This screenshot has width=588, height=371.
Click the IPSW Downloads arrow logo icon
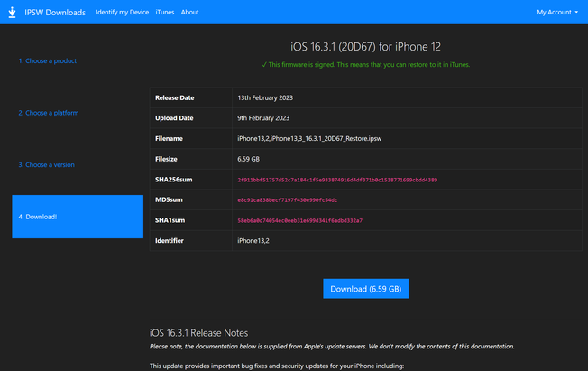[14, 12]
